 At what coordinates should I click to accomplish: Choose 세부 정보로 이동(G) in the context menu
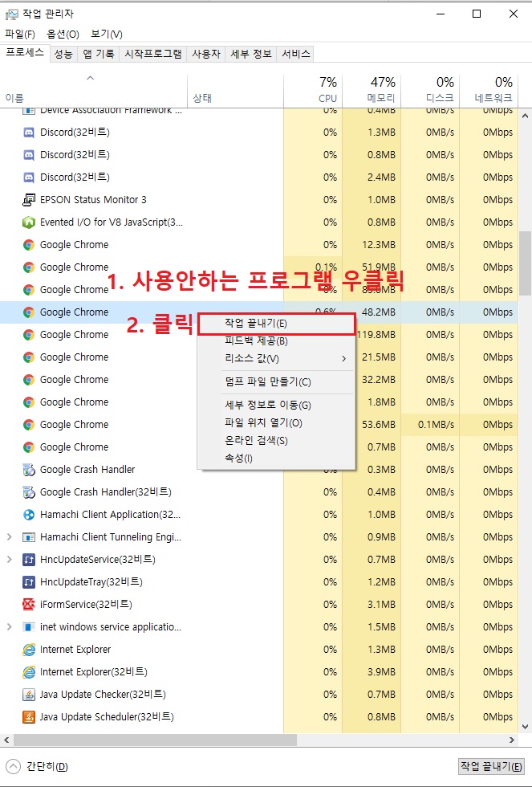tap(276, 405)
